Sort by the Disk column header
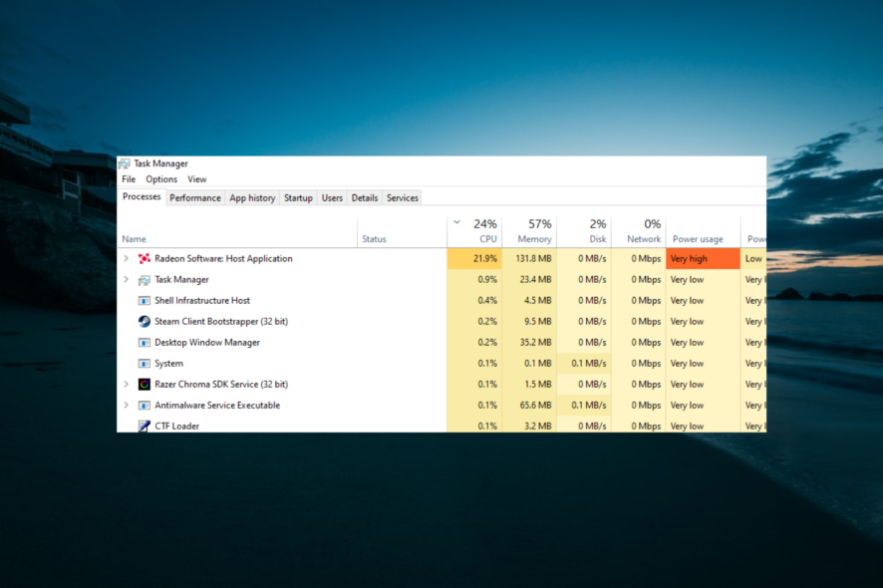This screenshot has height=588, width=883. pos(584,232)
